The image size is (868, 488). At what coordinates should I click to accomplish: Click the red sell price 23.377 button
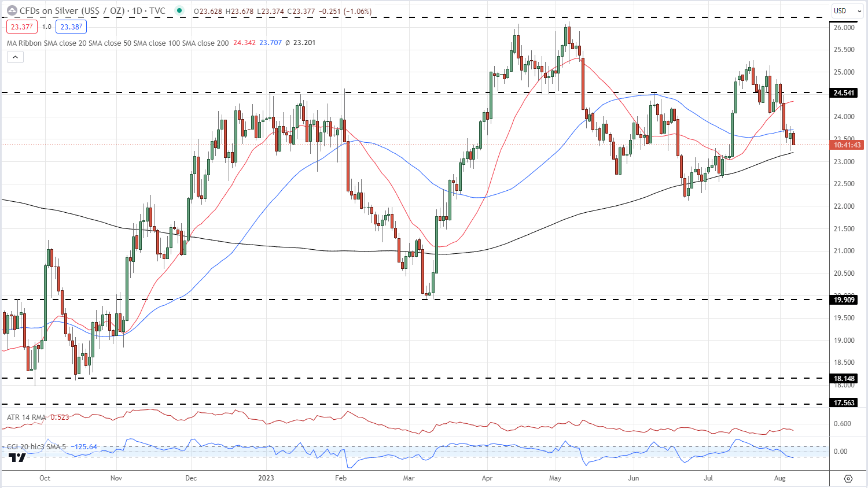click(22, 27)
